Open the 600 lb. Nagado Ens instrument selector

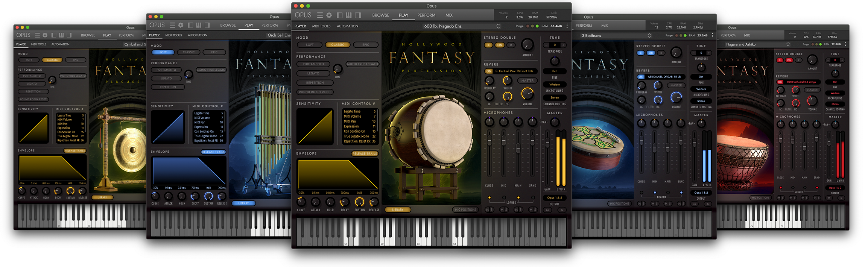click(462, 26)
